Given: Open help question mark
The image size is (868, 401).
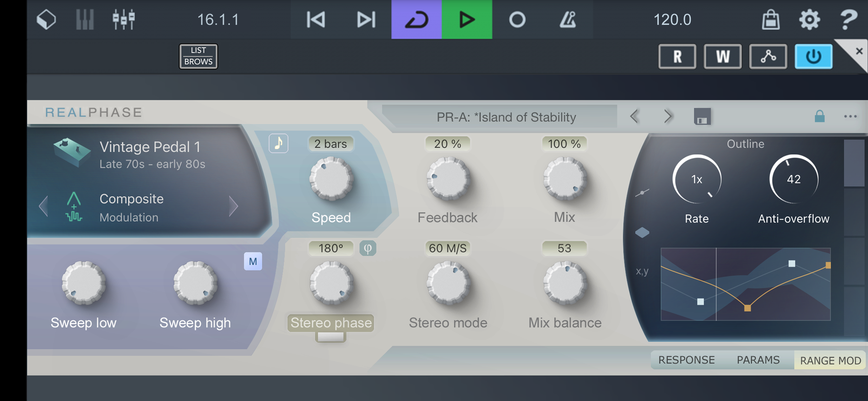Looking at the screenshot, I should tap(848, 20).
